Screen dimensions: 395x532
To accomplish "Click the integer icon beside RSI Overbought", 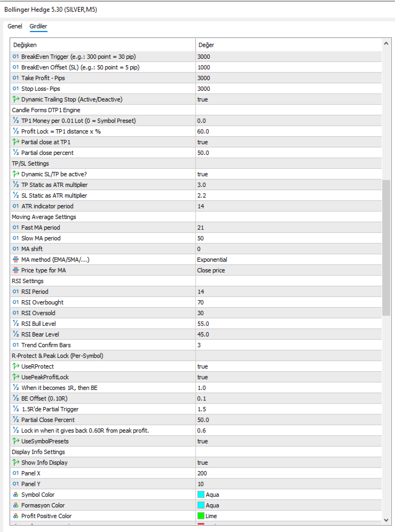I will pos(15,302).
